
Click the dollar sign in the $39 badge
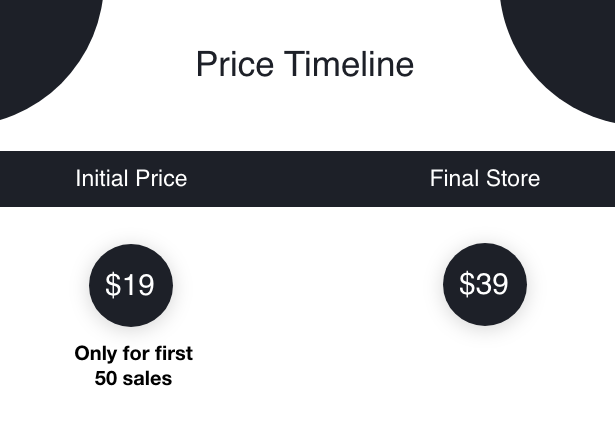pyautogui.click(x=467, y=284)
